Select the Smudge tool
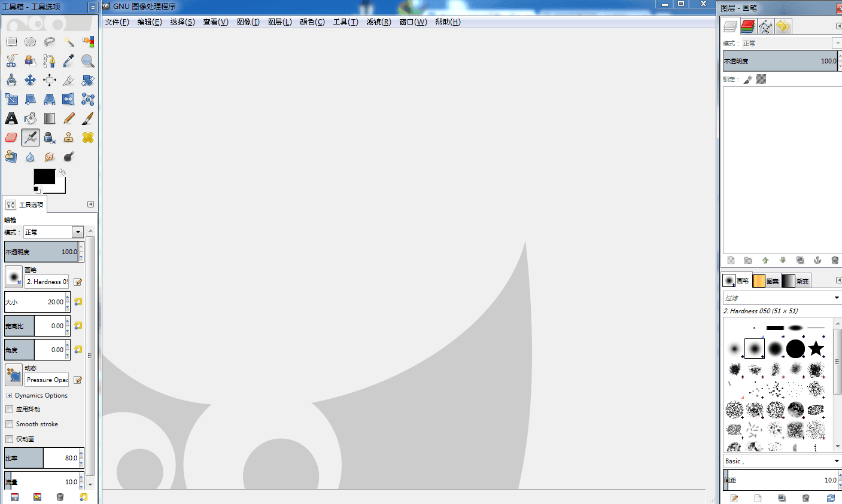Image resolution: width=842 pixels, height=504 pixels. pos(50,157)
